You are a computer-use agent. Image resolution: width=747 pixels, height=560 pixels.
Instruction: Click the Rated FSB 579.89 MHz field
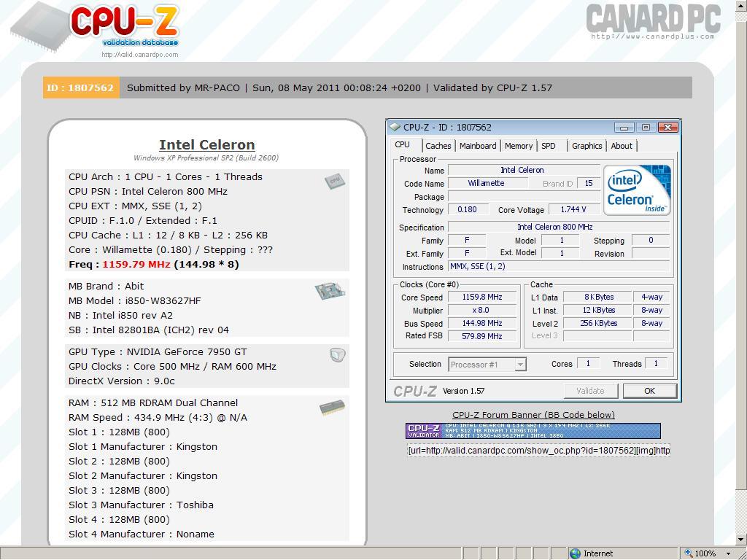coord(482,336)
